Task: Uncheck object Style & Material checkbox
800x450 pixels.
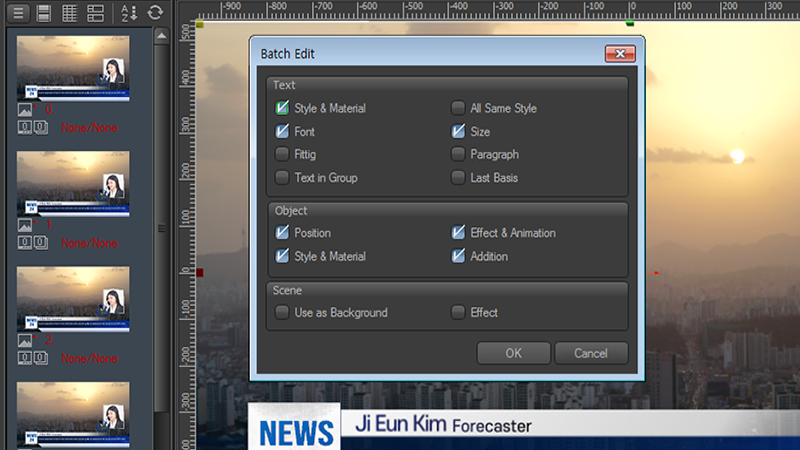Action: [x=282, y=256]
